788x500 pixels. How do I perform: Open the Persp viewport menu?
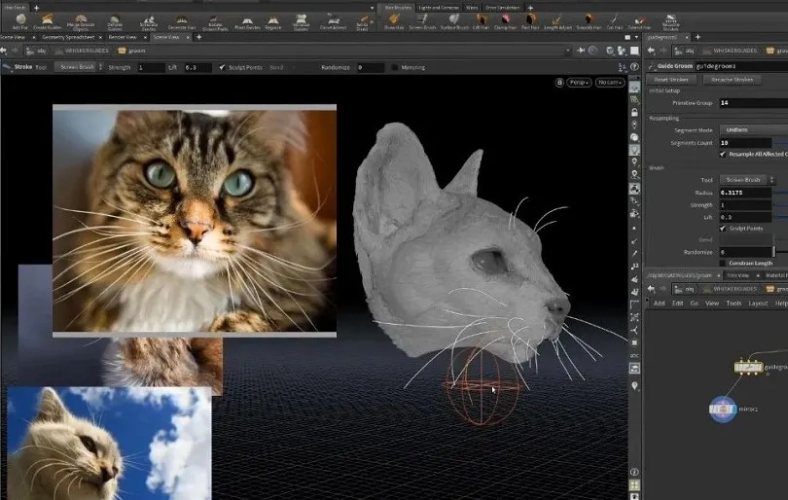click(x=579, y=82)
